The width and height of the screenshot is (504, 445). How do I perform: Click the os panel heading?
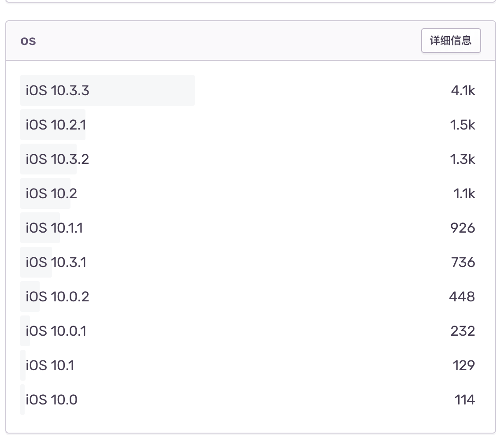28,41
